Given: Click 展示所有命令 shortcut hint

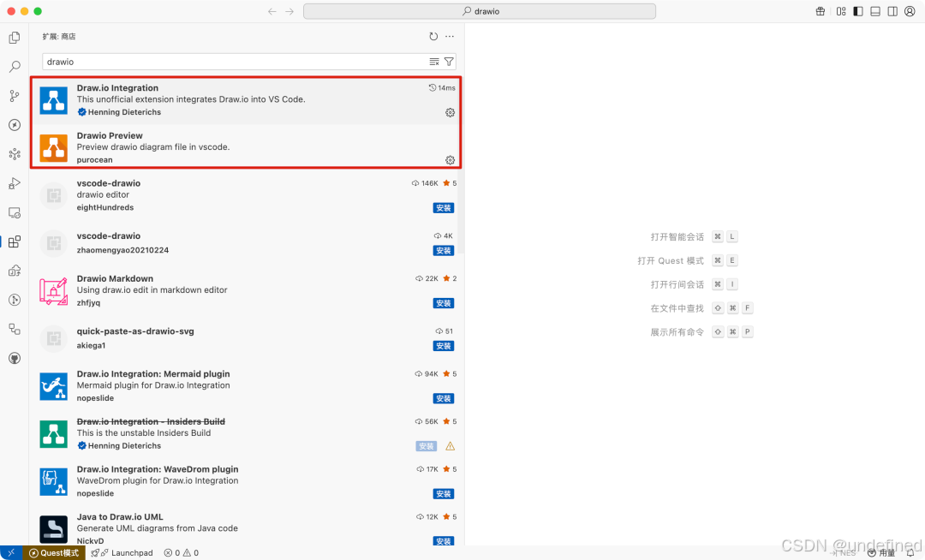Looking at the screenshot, I should click(701, 332).
